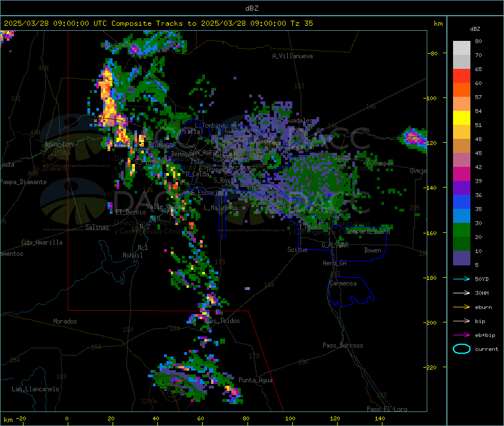504x426 pixels.
Task: Click the 'Bowen' map label
Action: (373, 250)
